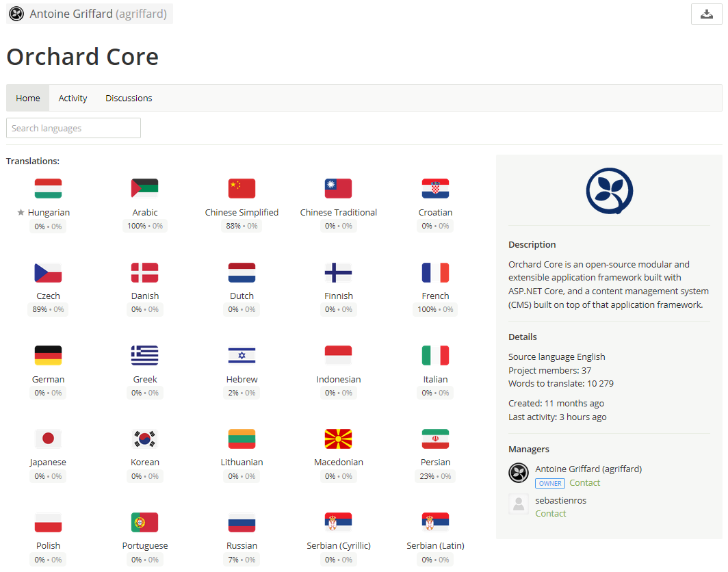This screenshot has height=572, width=728.
Task: Click the Croatian flag icon
Action: coord(435,189)
